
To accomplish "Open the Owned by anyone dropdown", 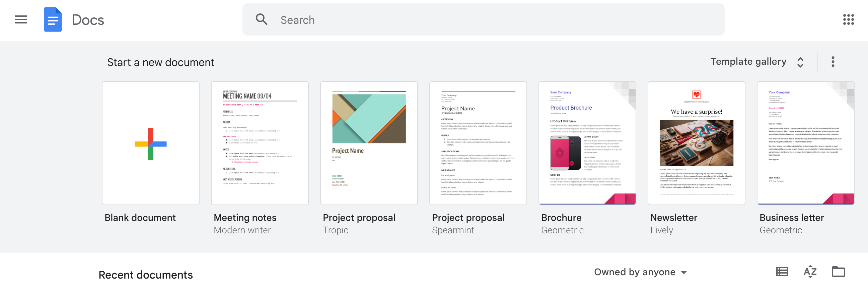I will point(640,272).
